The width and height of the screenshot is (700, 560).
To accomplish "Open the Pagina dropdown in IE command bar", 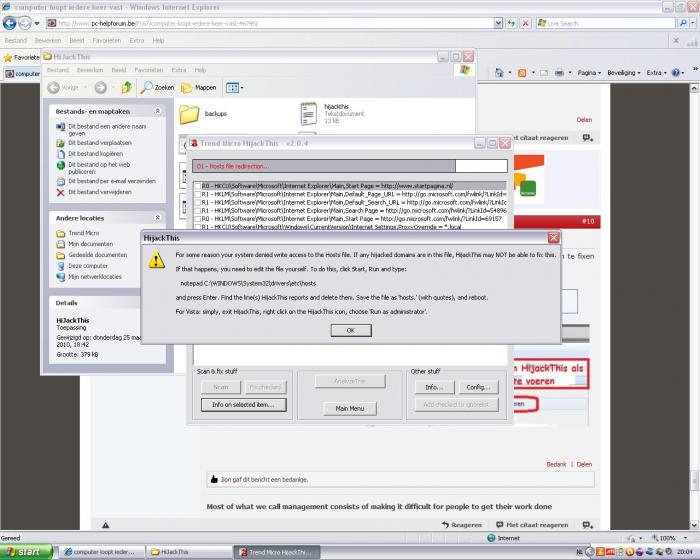I will pyautogui.click(x=589, y=73).
